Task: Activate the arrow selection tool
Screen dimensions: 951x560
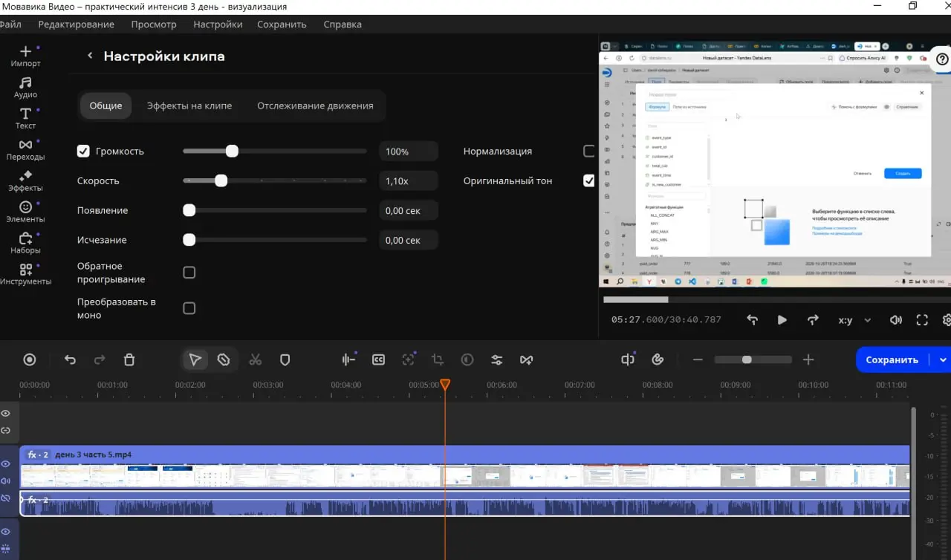Action: coord(195,359)
